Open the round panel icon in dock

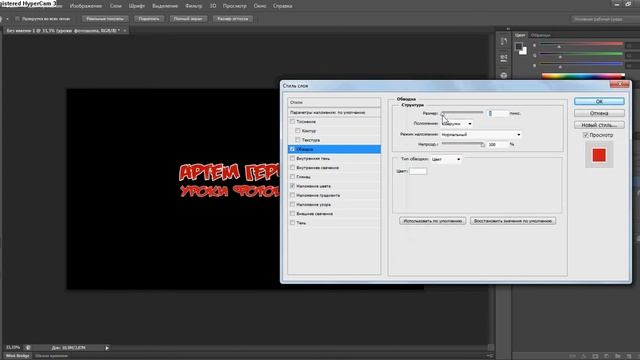click(x=504, y=76)
